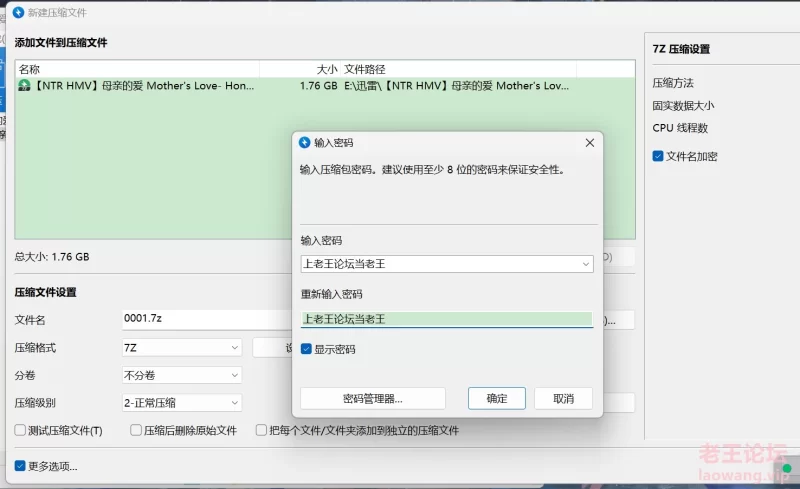Click the 总大小: 1.76 GB text
Viewport: 800px width, 489px height.
pos(52,257)
